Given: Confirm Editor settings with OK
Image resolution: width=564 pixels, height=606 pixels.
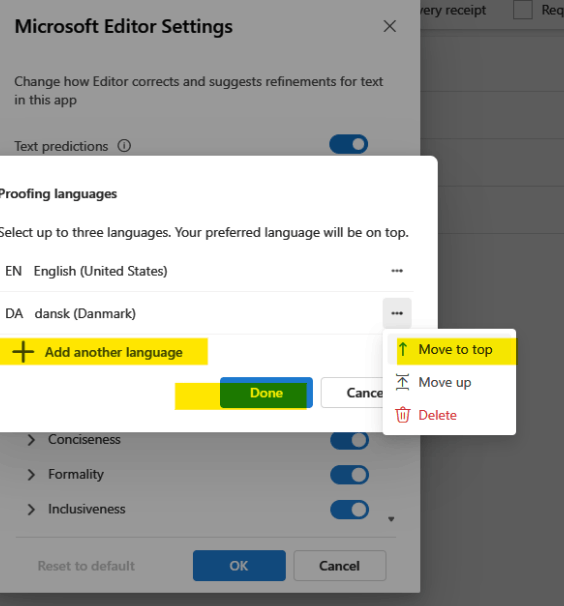Looking at the screenshot, I should tap(239, 565).
